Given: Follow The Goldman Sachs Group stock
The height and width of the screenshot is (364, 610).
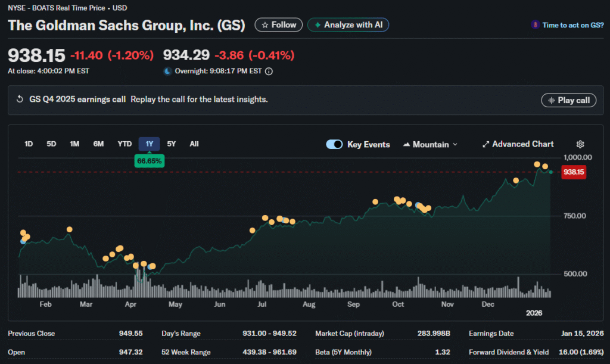Looking at the screenshot, I should (x=279, y=25).
